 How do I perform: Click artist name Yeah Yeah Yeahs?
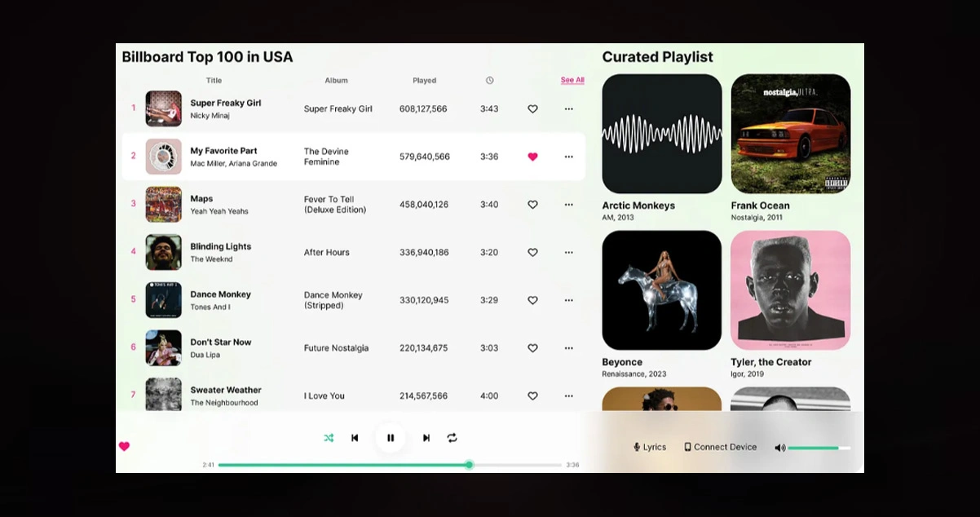(x=219, y=211)
